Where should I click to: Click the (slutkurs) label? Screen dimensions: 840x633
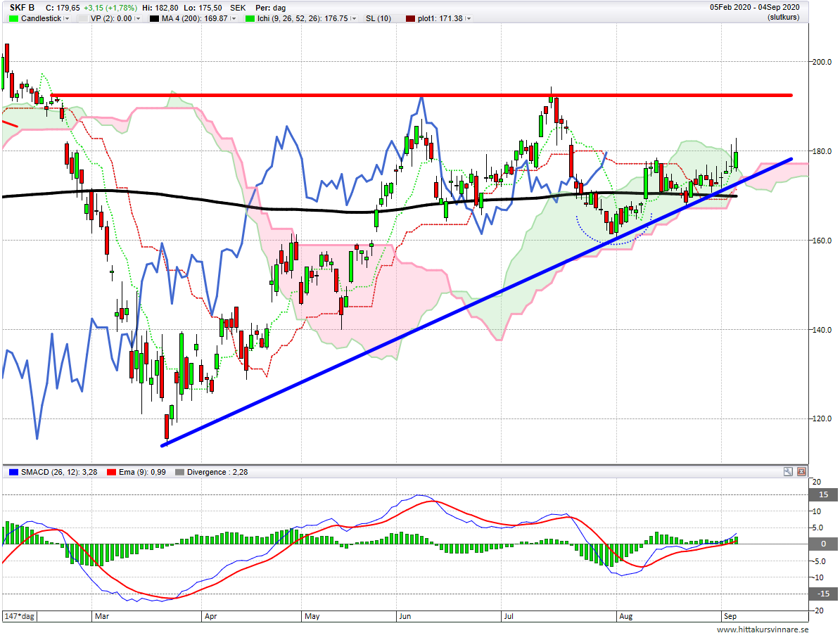click(x=783, y=17)
